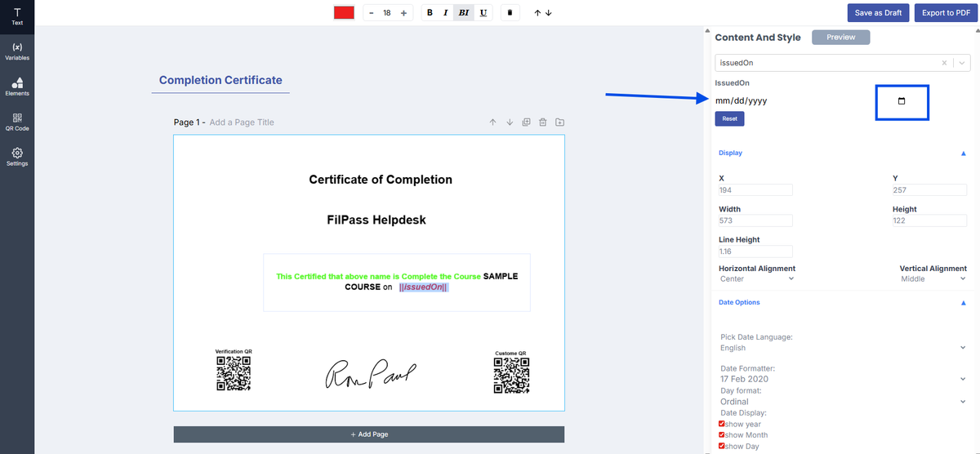Image resolution: width=980 pixels, height=454 pixels.
Task: Click the ||issuedOn|| variable placeholder
Action: pos(424,287)
